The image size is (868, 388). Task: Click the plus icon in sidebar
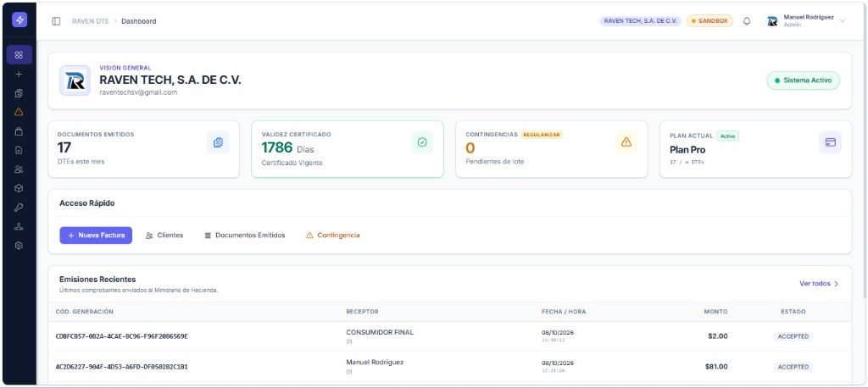[19, 74]
